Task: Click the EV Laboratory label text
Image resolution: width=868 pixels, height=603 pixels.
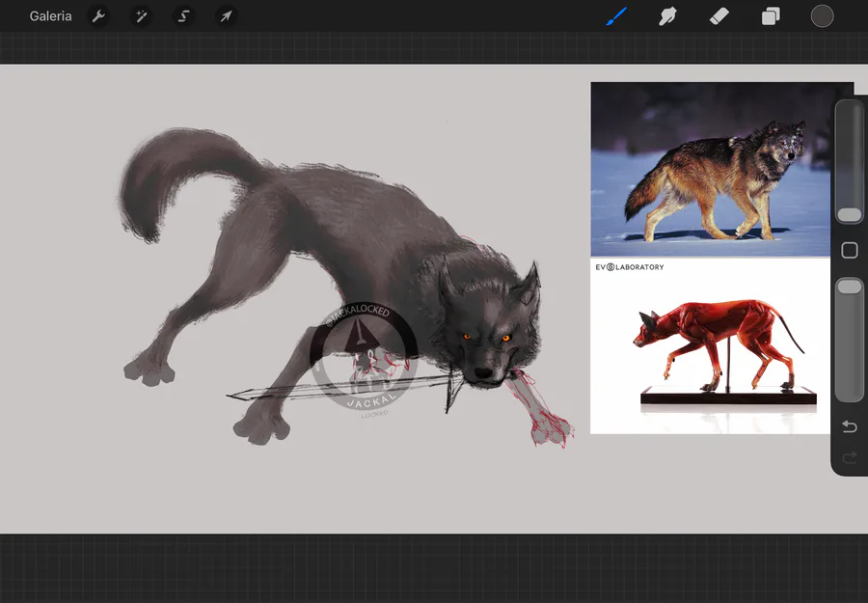Action: coord(630,267)
